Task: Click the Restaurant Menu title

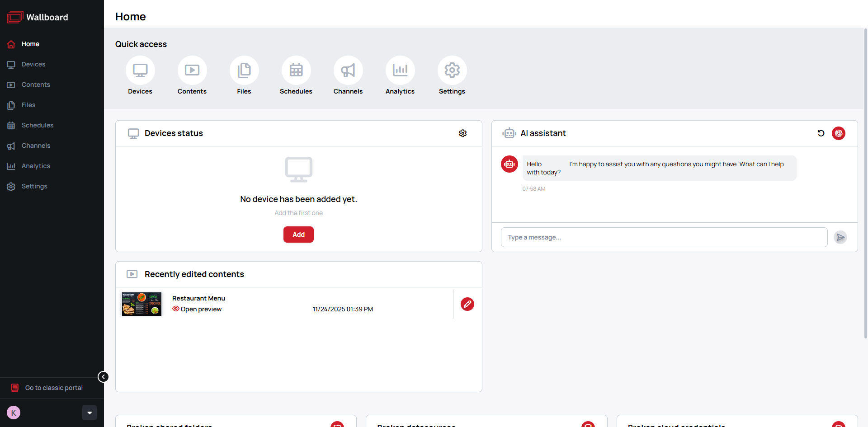Action: click(x=198, y=298)
